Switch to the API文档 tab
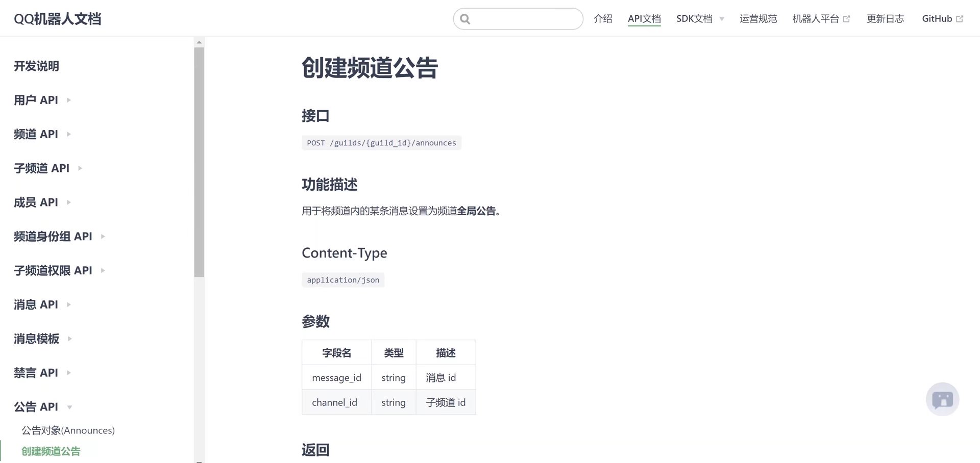This screenshot has width=980, height=463. (x=644, y=18)
